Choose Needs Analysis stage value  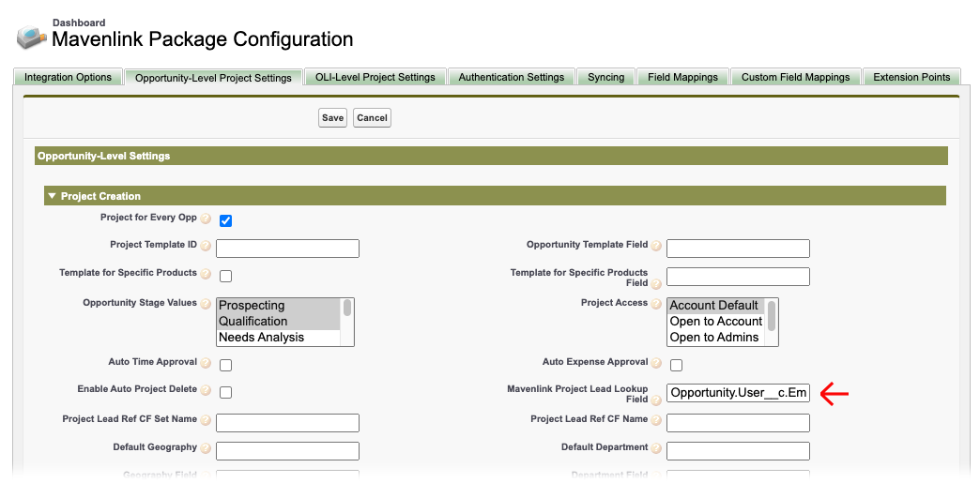click(x=278, y=338)
